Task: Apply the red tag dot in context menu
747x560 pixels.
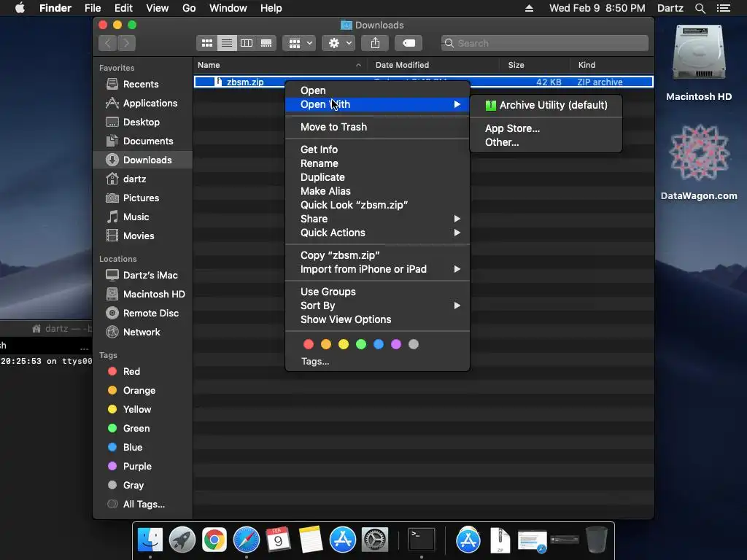Action: tap(309, 344)
